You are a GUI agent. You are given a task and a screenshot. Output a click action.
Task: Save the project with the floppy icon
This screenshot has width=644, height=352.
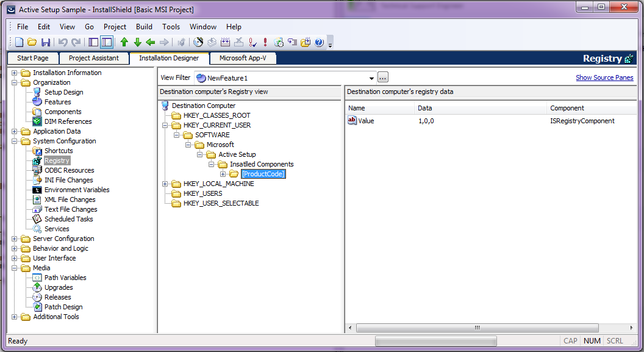[46, 42]
